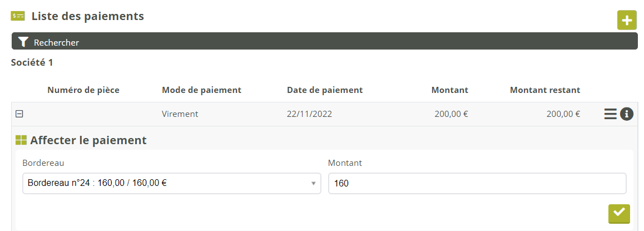Screen dimensions: 644x231
Task: Click the Date de paiement column header
Action: click(x=325, y=90)
